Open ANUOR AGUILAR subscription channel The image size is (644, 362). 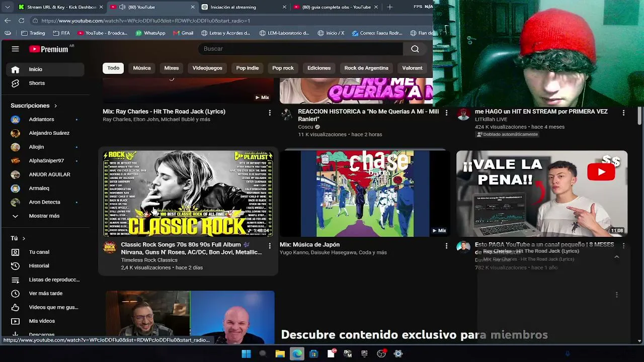click(x=45, y=174)
